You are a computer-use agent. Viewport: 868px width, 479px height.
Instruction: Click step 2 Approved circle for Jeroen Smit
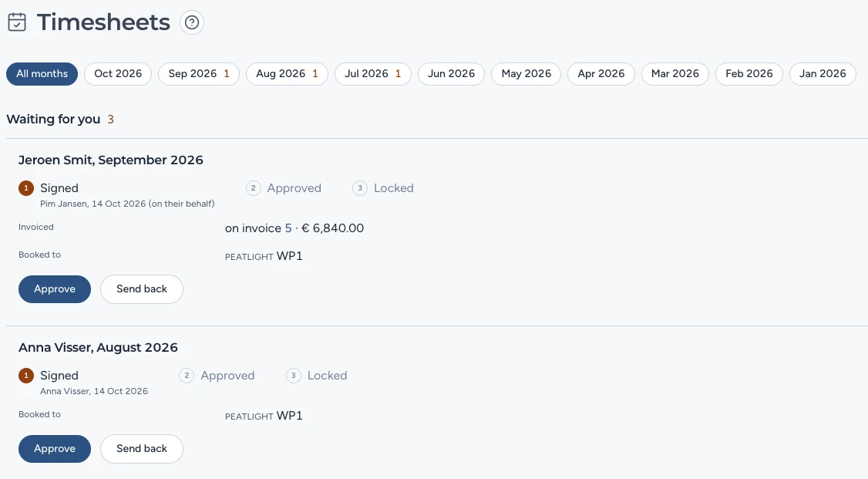(x=253, y=188)
